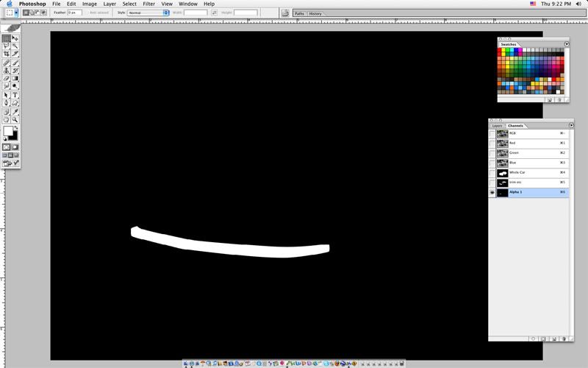
Task: Hide the Alpha 1 channel eye
Action: pos(492,191)
